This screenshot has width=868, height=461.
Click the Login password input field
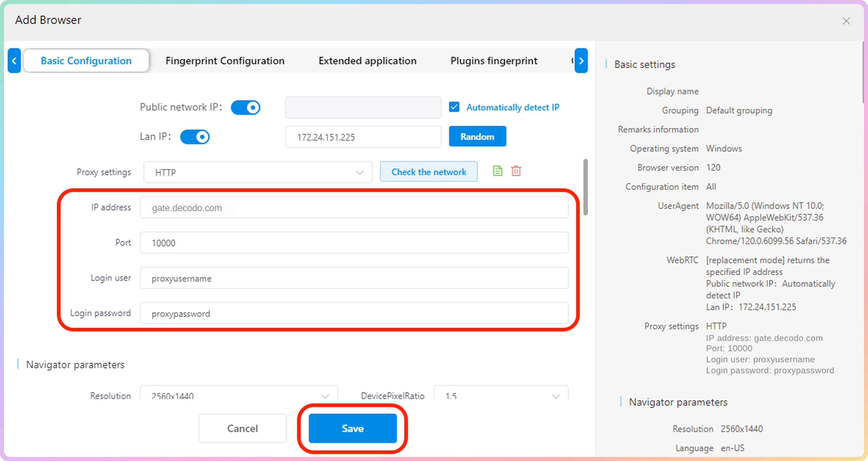(x=354, y=314)
